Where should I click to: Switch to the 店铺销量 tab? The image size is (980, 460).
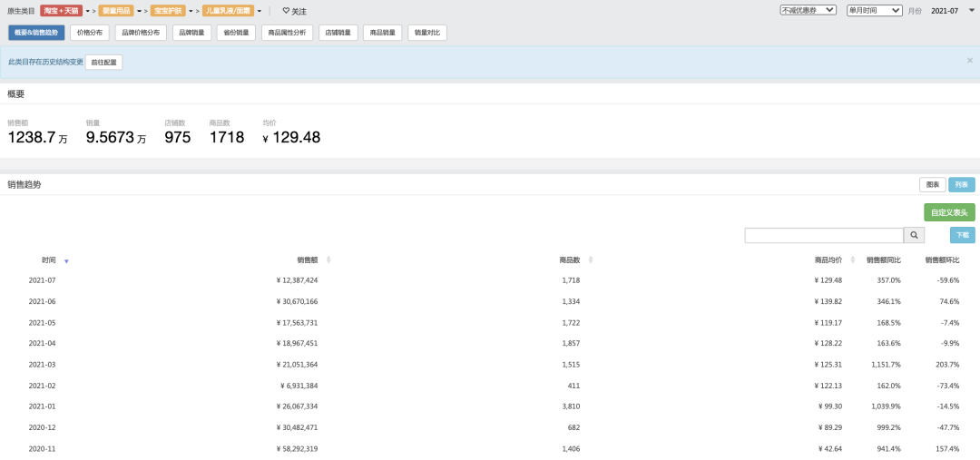pyautogui.click(x=338, y=34)
